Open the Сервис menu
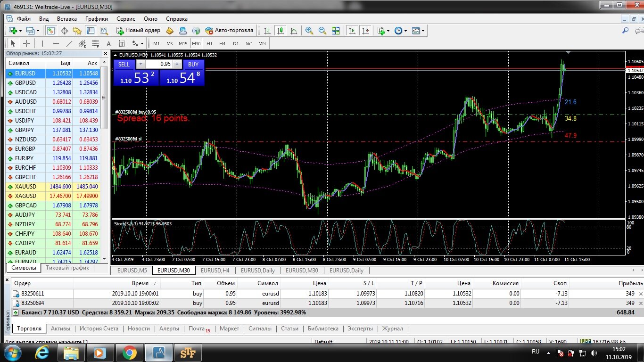Viewport: 644px width, 362px height. coord(126,19)
